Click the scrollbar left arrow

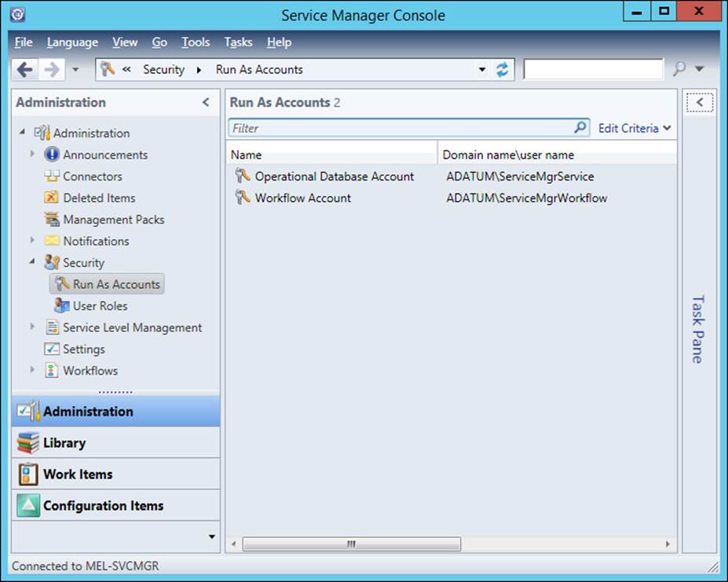pos(233,544)
